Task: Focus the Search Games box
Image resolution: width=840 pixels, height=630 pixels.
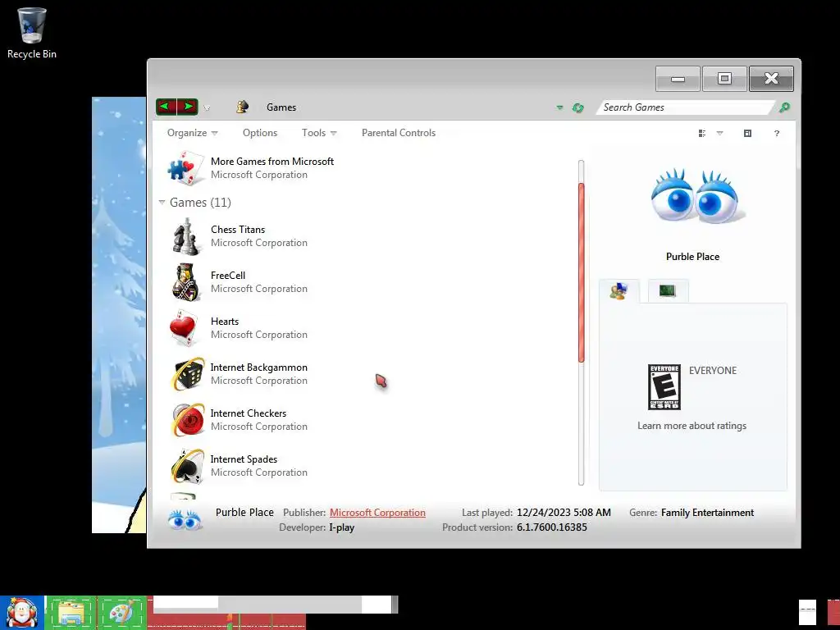Action: tap(685, 107)
